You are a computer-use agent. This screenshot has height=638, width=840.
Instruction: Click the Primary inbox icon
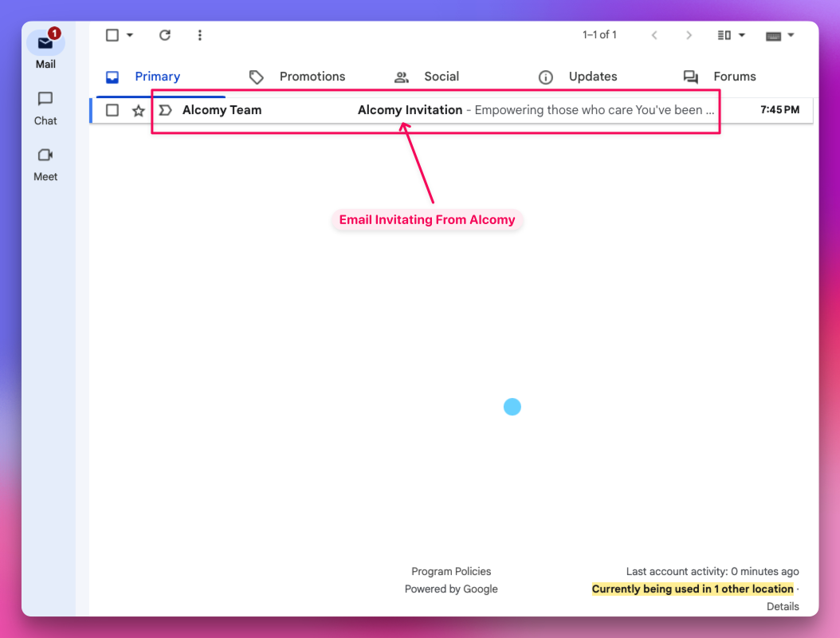[112, 77]
